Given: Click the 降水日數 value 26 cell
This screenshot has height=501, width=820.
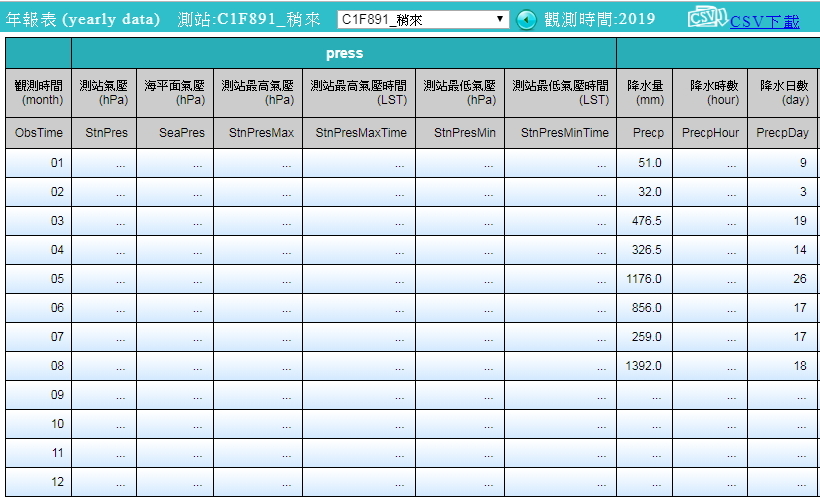Looking at the screenshot, I should (783, 279).
